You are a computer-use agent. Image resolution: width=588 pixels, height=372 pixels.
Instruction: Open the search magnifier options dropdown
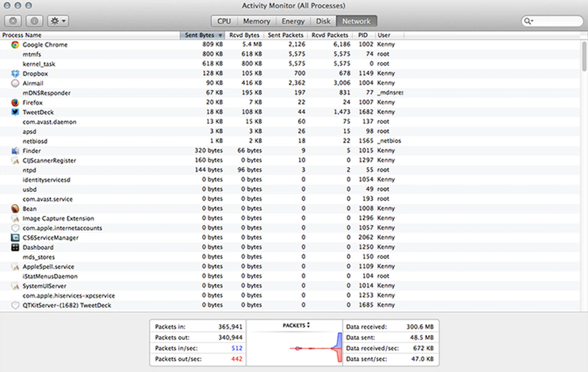coord(528,21)
